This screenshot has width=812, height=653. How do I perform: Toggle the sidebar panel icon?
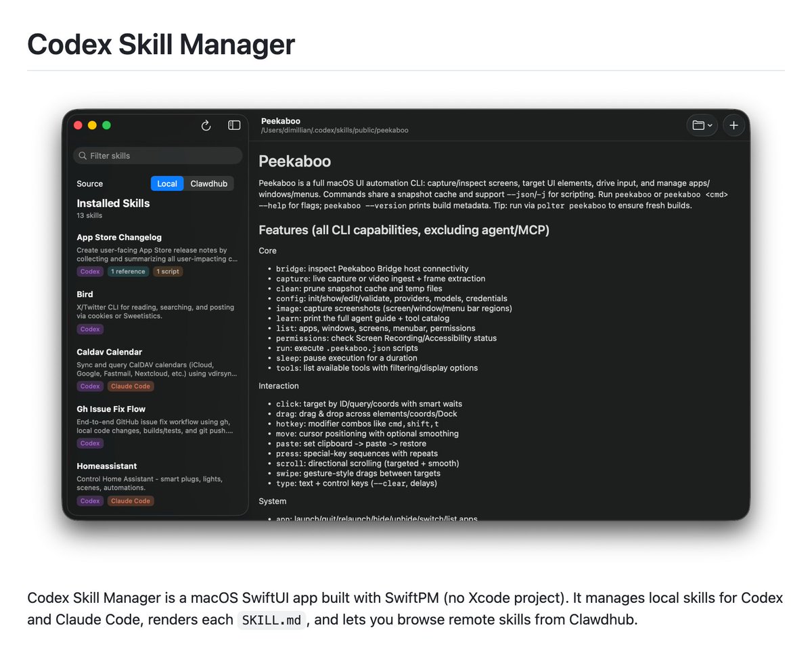[234, 125]
